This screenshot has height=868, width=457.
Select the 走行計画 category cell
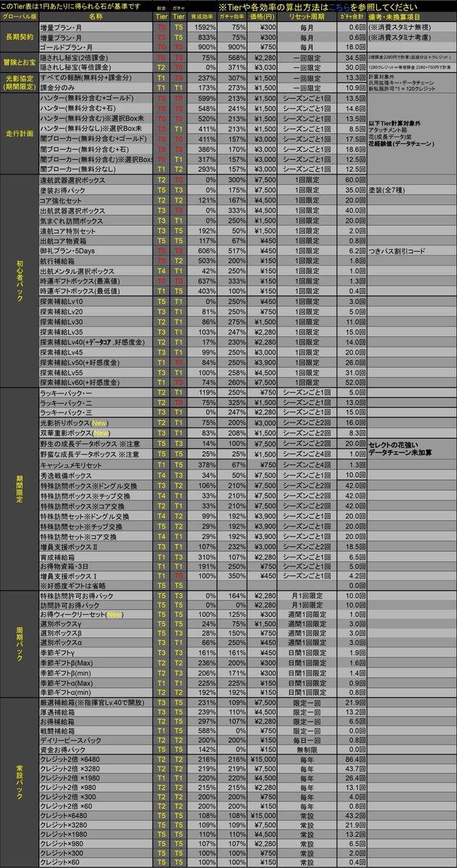[20, 133]
